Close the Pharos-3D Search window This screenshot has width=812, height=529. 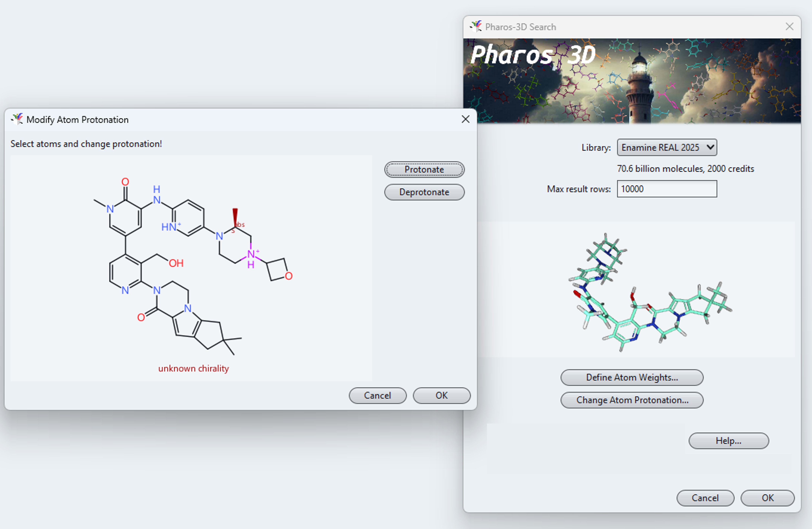coord(789,27)
